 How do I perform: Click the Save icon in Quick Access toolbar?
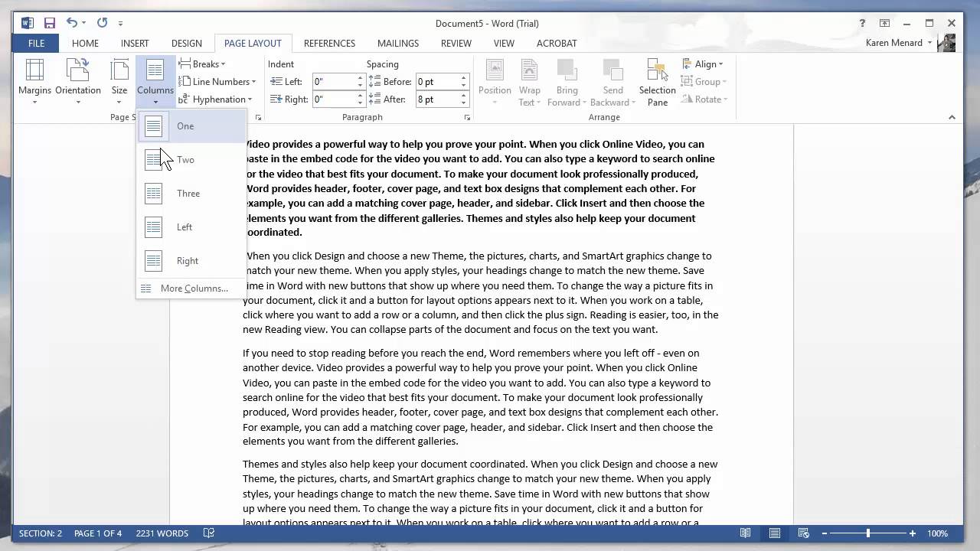(50, 23)
